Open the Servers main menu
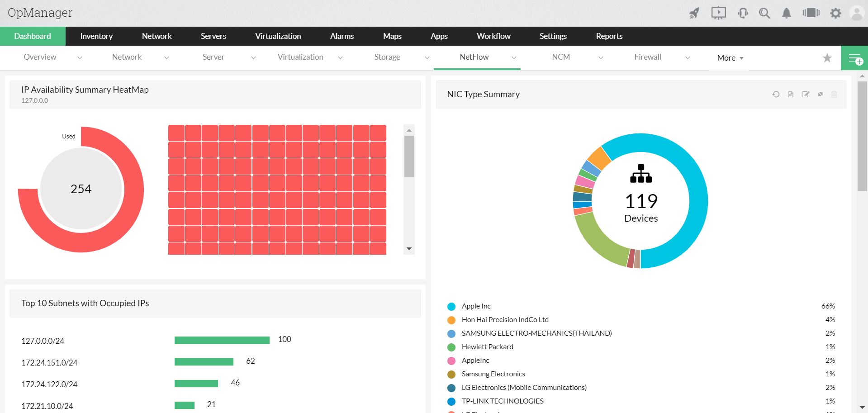This screenshot has width=868, height=413. point(213,36)
